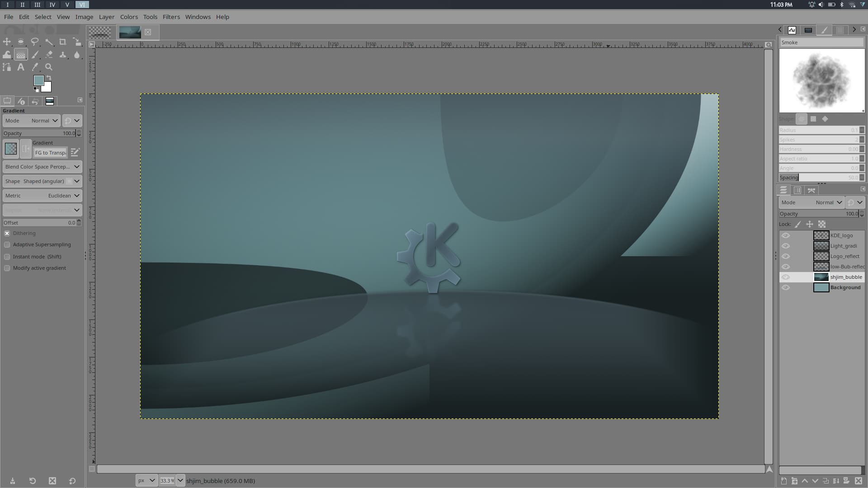The height and width of the screenshot is (488, 868).
Task: Select the Eraser tool
Action: (x=49, y=55)
